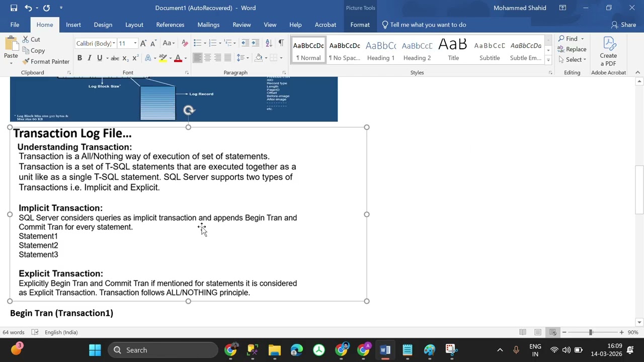Click the Redo icon in quick access toolbar
Image resolution: width=644 pixels, height=362 pixels.
coord(46,8)
